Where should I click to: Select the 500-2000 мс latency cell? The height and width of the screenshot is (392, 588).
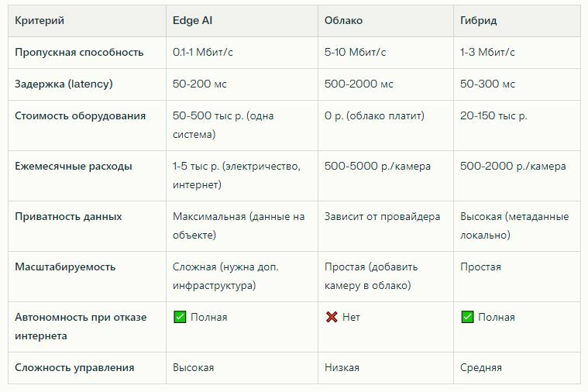click(x=359, y=84)
